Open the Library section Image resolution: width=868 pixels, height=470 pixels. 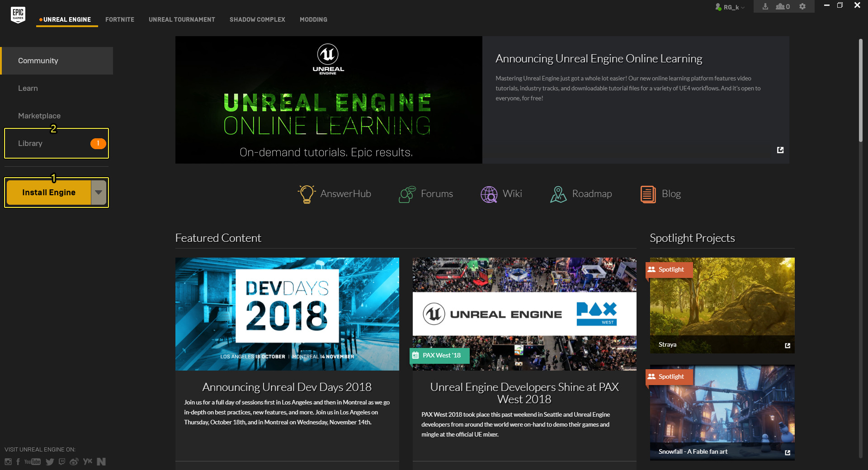pos(30,143)
